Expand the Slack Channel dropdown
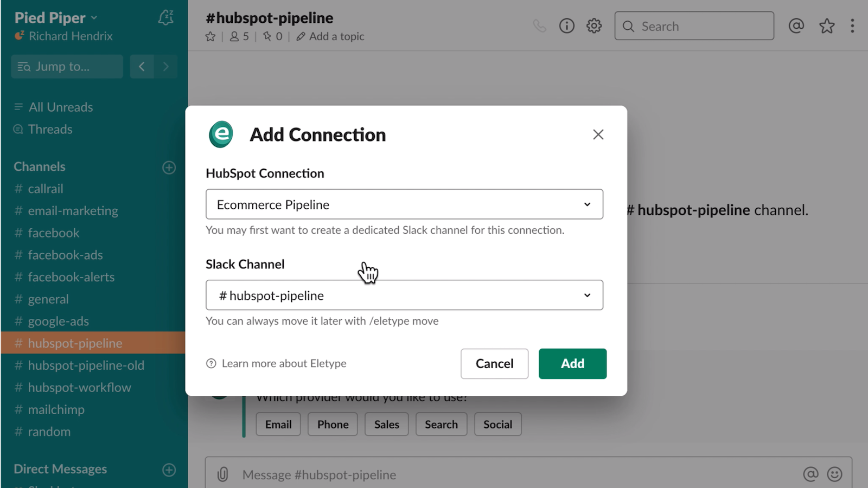This screenshot has height=488, width=868. [404, 296]
